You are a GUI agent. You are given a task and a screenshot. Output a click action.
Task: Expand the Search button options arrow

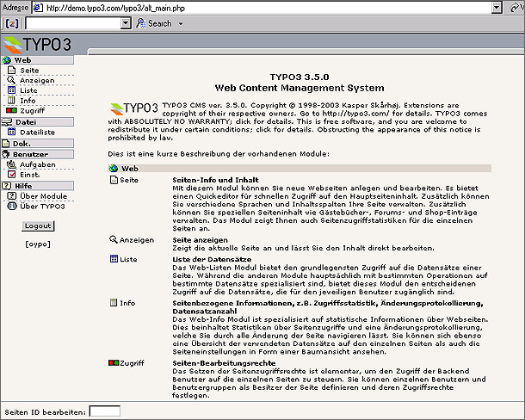tap(181, 24)
